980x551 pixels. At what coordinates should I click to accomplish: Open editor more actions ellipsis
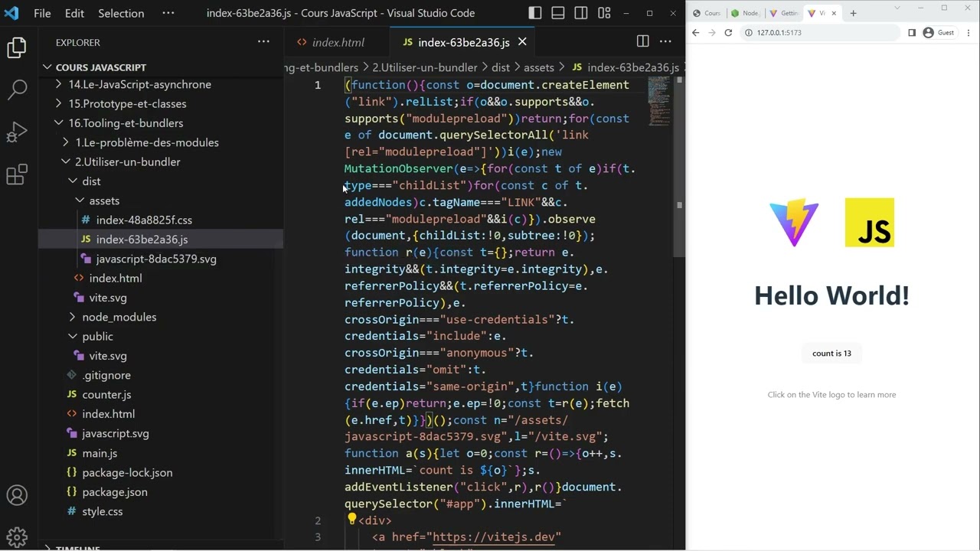[666, 41]
